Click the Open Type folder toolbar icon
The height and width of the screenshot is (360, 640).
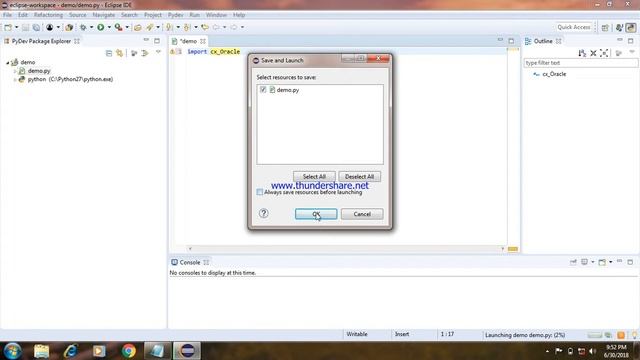coord(138,27)
